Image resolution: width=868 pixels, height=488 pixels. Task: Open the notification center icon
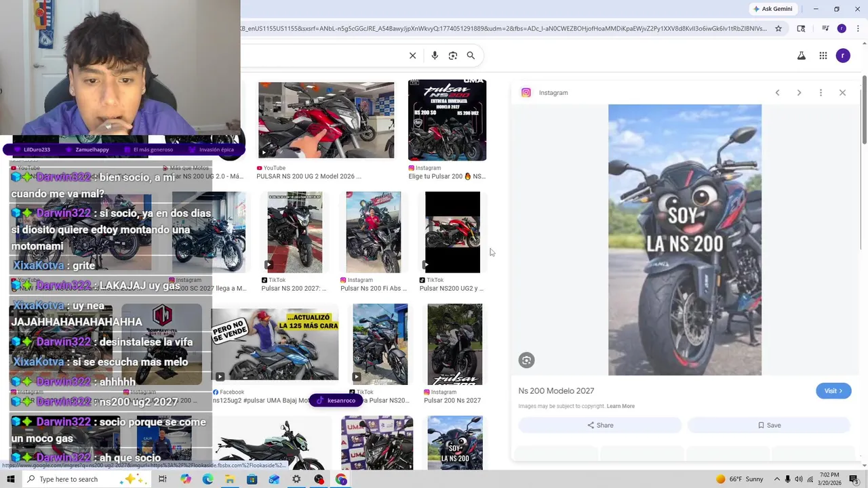(854, 479)
